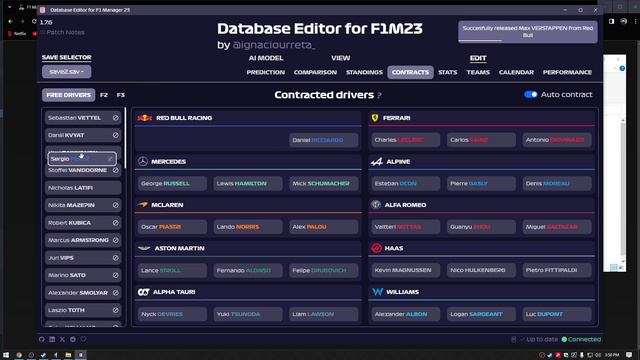Click the calendar-style footer icon
Screen dimensions: 640x360
pyautogui.click(x=52, y=339)
